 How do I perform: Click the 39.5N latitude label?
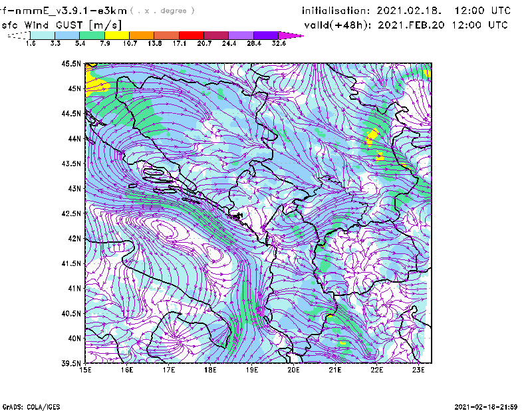(x=71, y=364)
